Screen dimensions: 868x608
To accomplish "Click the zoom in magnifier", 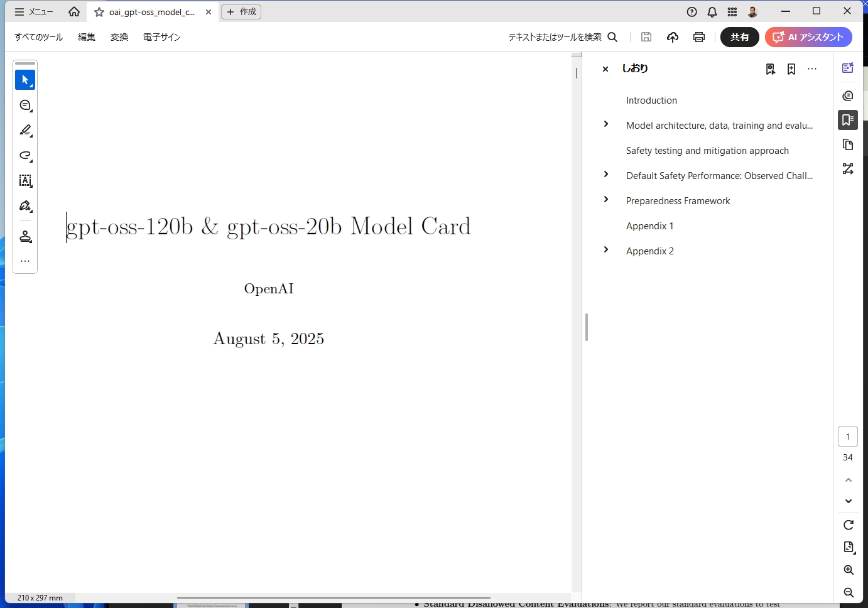I will coord(849,570).
